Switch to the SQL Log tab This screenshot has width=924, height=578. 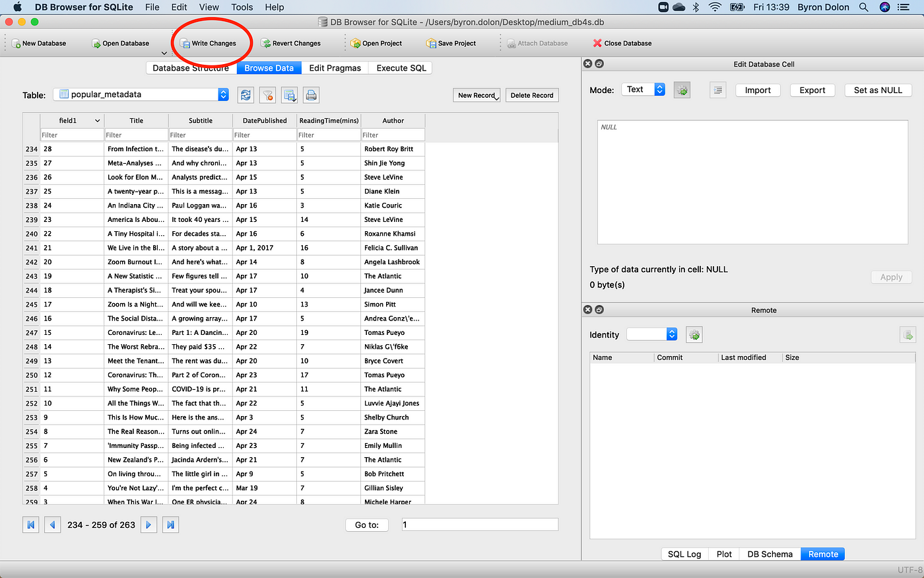[x=684, y=554]
